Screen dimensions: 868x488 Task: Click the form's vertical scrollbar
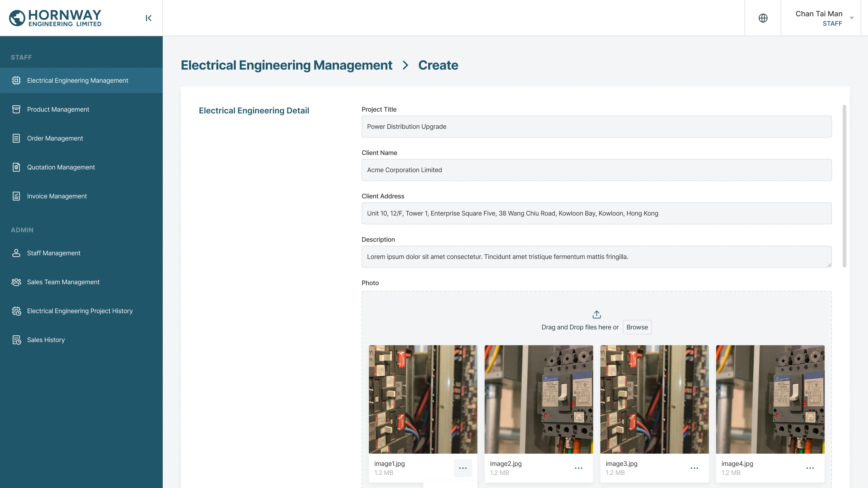click(x=844, y=186)
